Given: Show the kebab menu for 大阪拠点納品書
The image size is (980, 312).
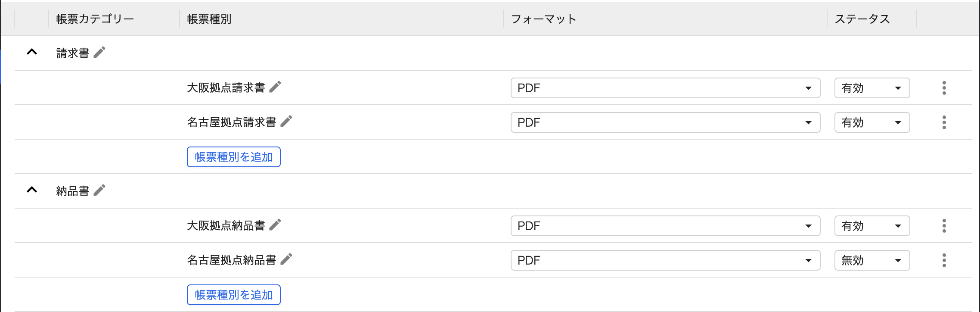Looking at the screenshot, I should (x=944, y=226).
